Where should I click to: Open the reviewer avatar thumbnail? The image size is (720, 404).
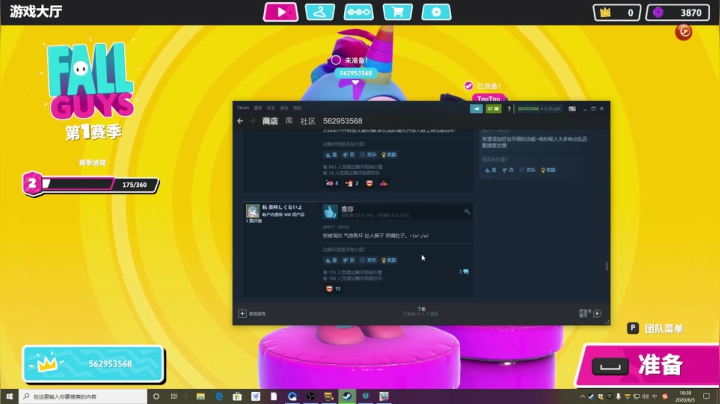point(253,211)
